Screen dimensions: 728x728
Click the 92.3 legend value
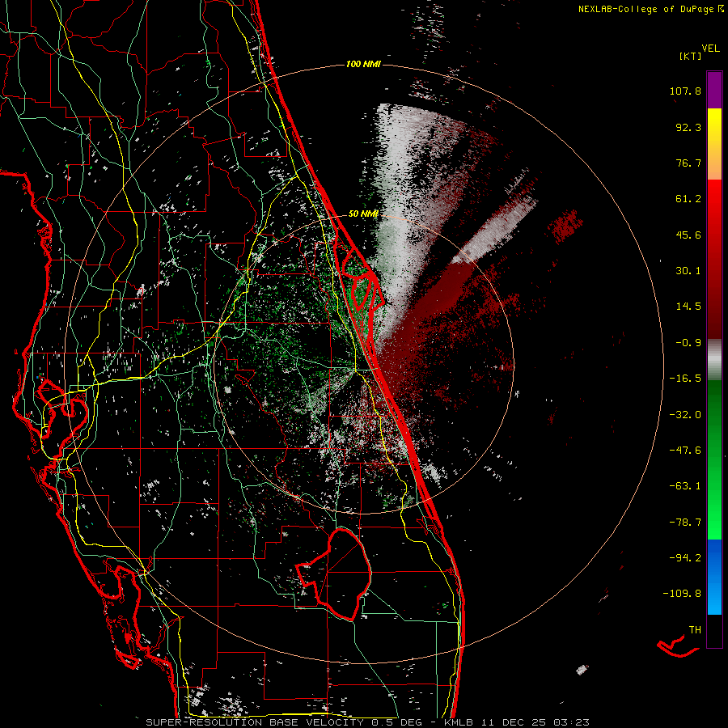click(x=688, y=127)
